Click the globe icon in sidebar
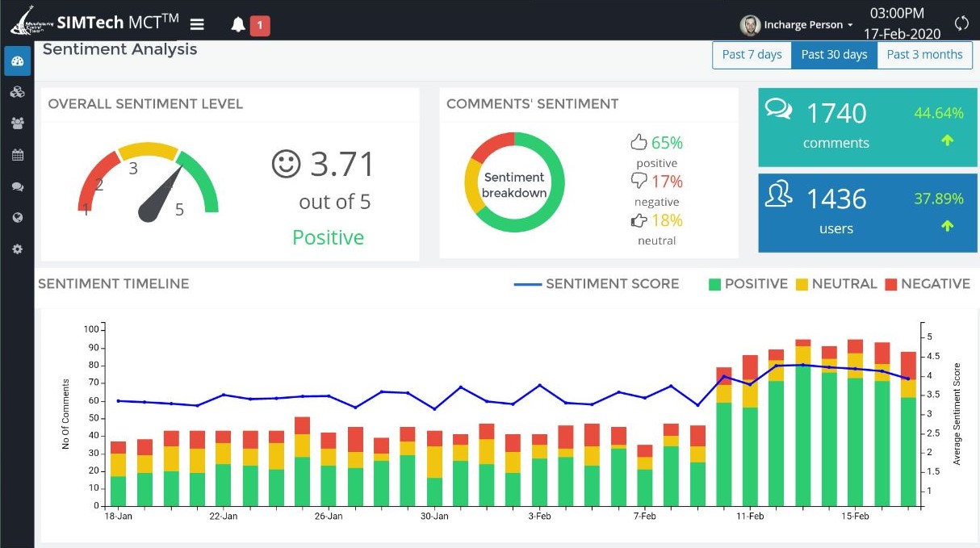 point(17,218)
